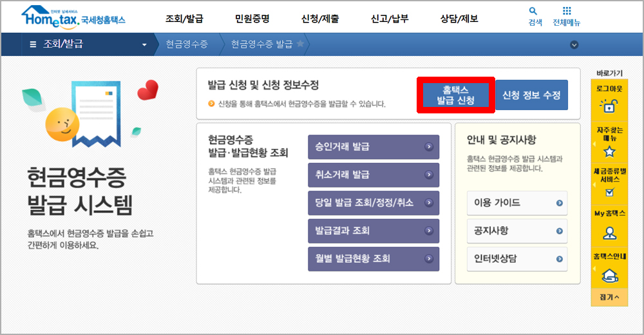Click 홈택스 발급 신청 button

(x=455, y=95)
